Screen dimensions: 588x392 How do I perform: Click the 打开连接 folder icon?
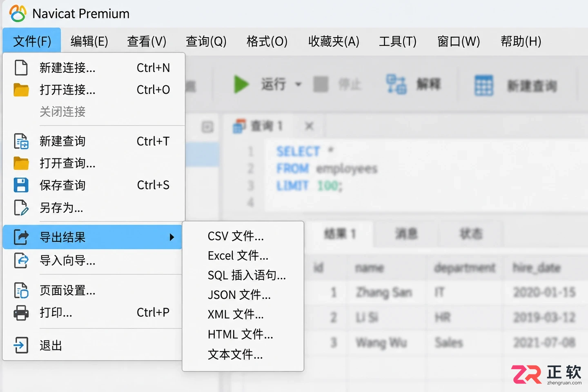tap(21, 90)
